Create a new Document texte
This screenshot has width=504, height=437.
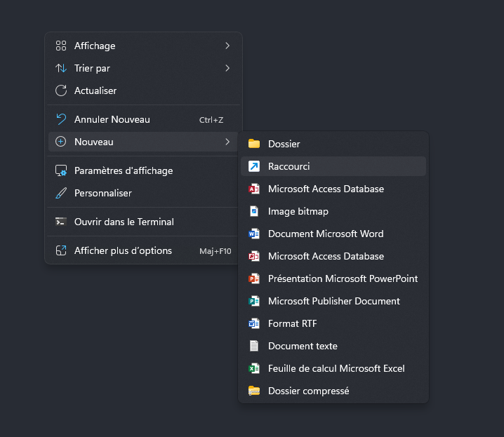click(x=303, y=346)
